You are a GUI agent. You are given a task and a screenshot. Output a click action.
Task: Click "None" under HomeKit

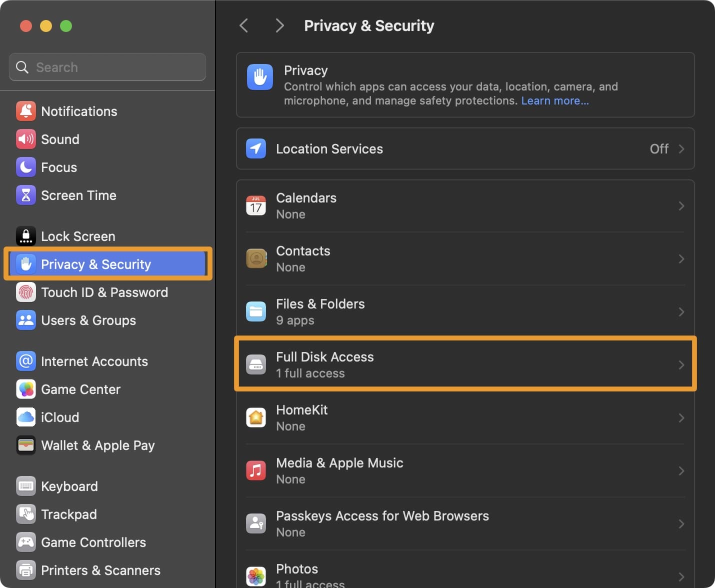pos(290,426)
